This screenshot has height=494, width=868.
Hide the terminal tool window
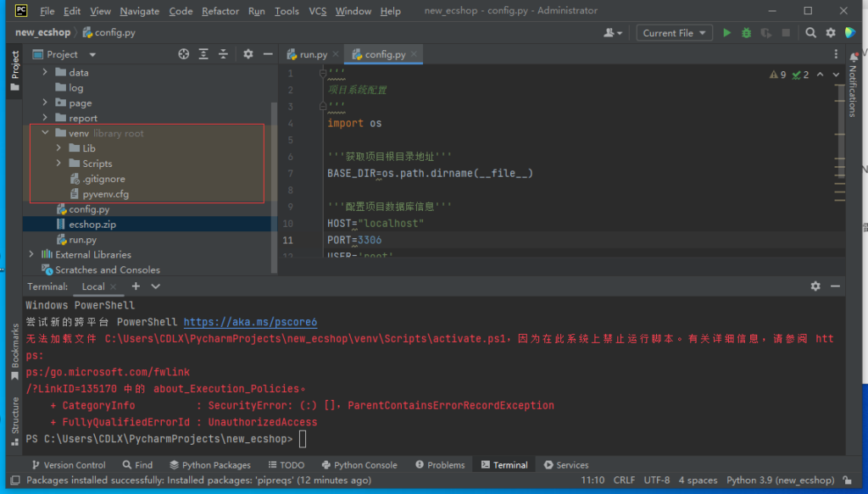[x=835, y=286]
